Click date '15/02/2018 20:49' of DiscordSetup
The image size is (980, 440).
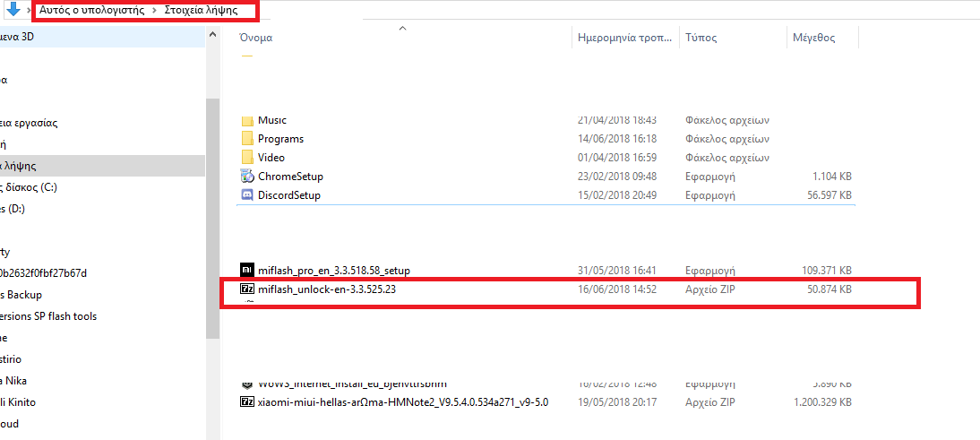click(617, 195)
